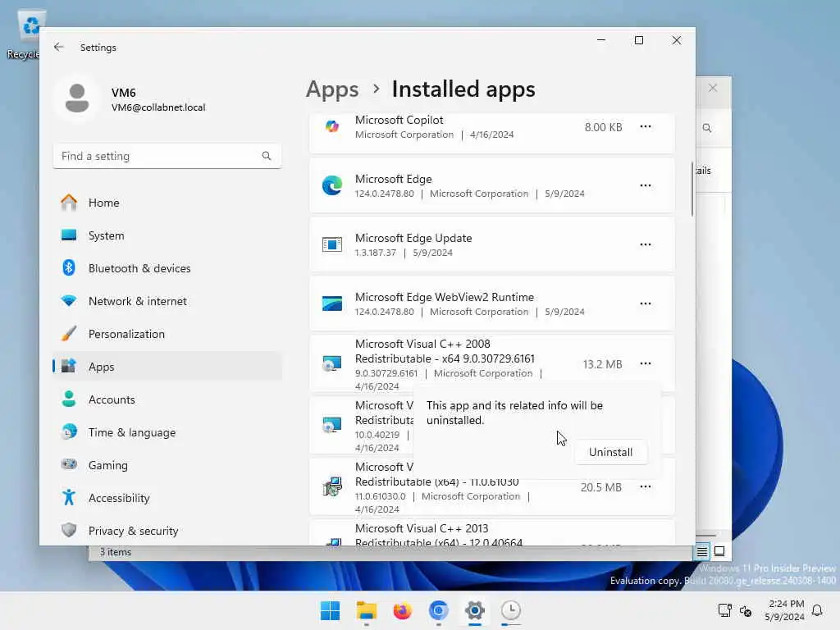Image resolution: width=840 pixels, height=630 pixels.
Task: Click the Accessibility figure icon
Action: [x=69, y=498]
